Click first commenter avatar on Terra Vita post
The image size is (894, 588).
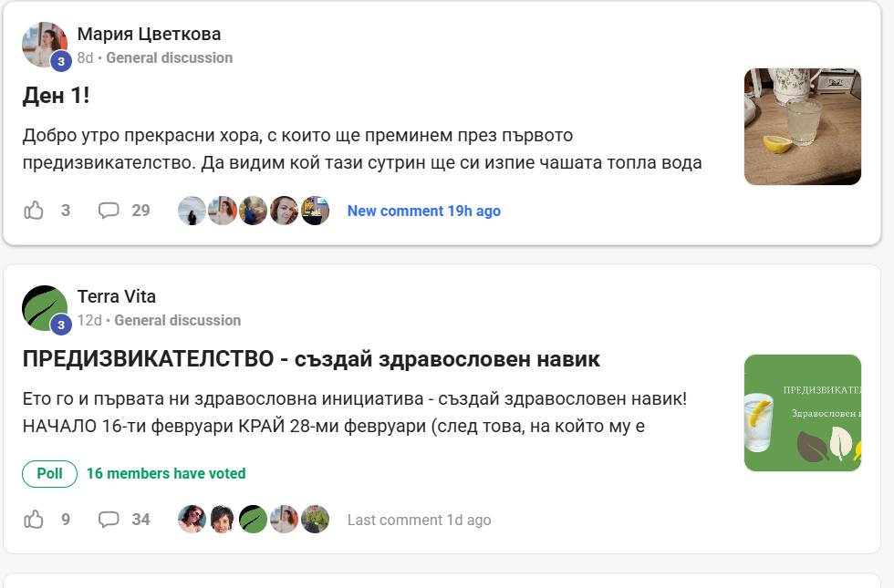(192, 520)
